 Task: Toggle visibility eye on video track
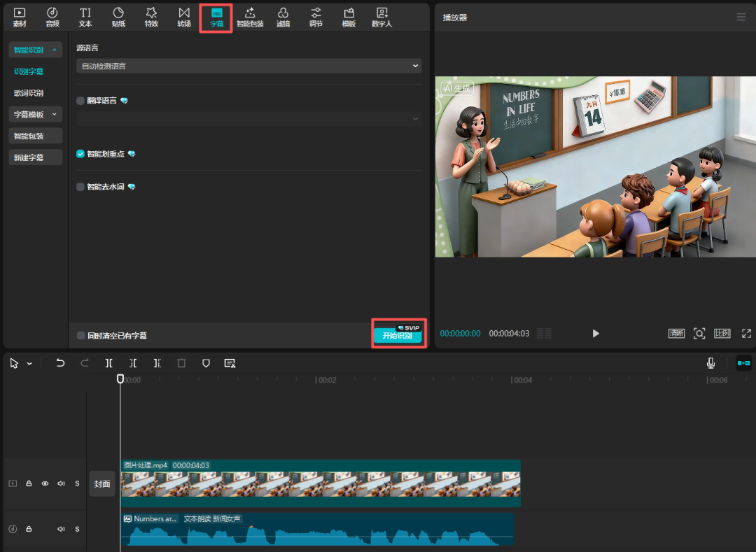(x=45, y=483)
